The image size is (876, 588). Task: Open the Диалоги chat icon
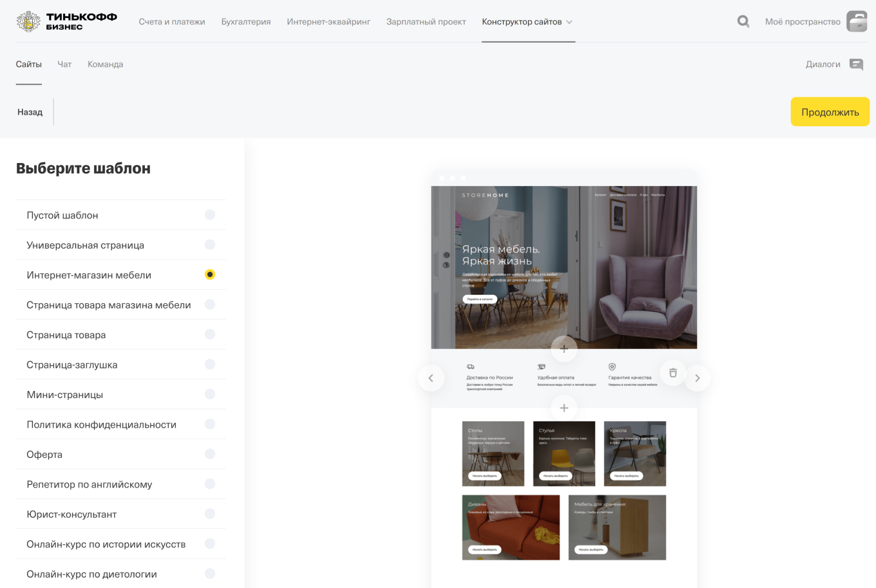click(856, 64)
